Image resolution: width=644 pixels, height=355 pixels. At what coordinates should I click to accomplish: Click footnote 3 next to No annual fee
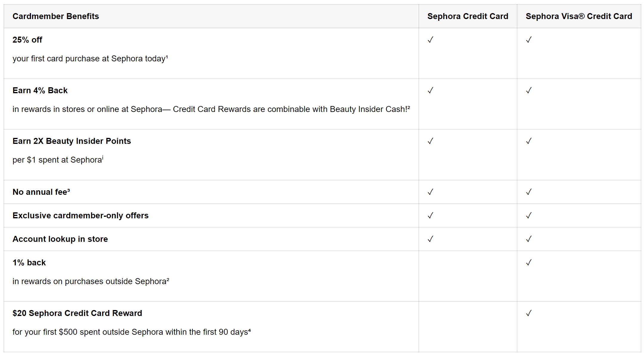(69, 190)
